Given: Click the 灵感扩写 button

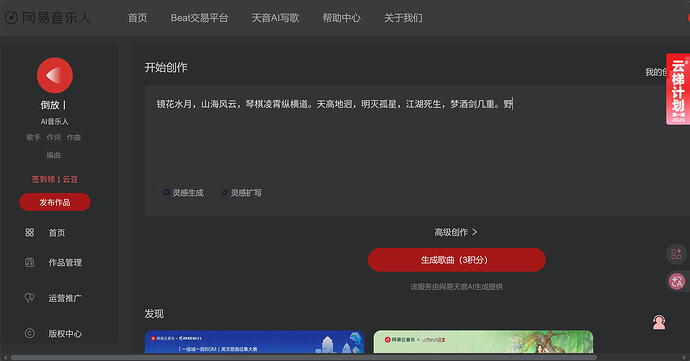Looking at the screenshot, I should click(242, 192).
